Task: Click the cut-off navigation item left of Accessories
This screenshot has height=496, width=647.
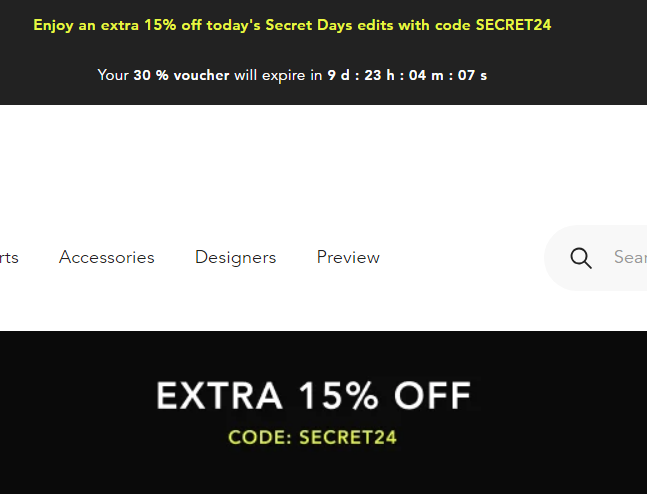Action: tap(8, 258)
